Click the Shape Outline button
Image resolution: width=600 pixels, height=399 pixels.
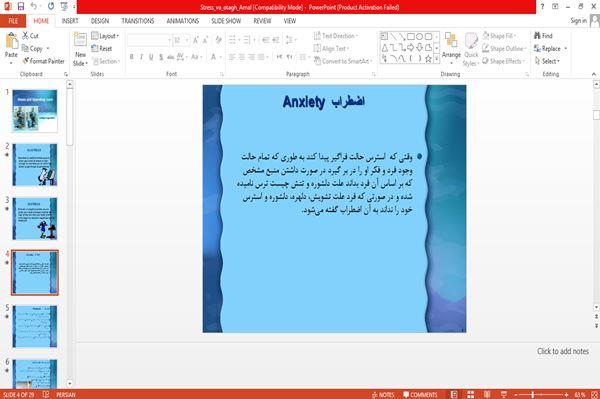pos(504,48)
